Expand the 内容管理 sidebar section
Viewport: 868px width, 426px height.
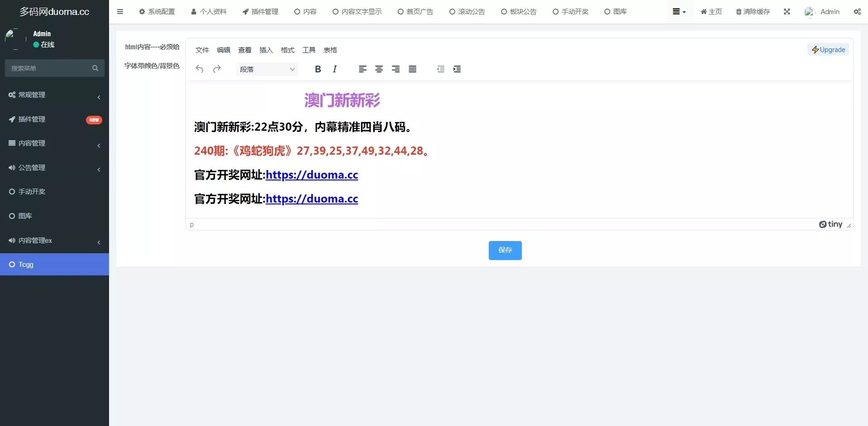(54, 143)
